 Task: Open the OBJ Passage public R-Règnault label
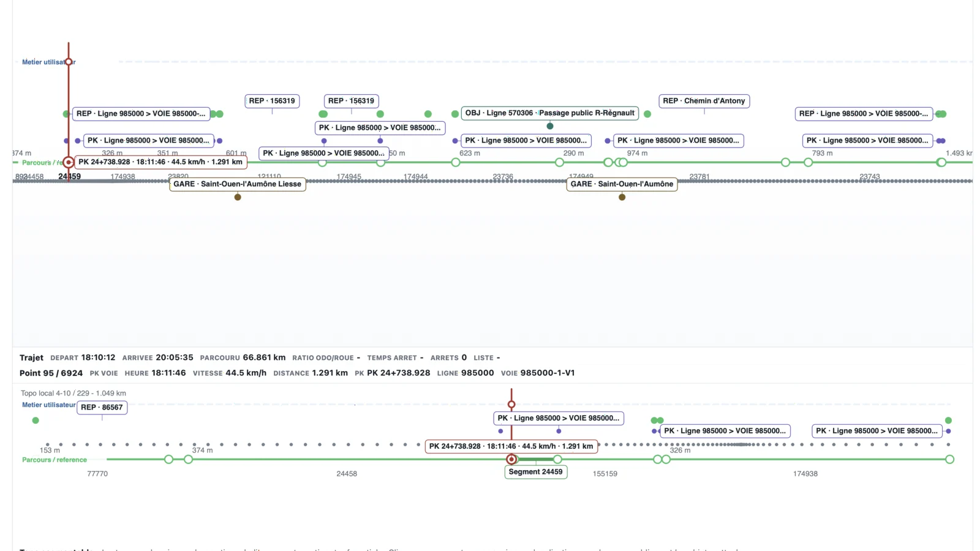[549, 113]
